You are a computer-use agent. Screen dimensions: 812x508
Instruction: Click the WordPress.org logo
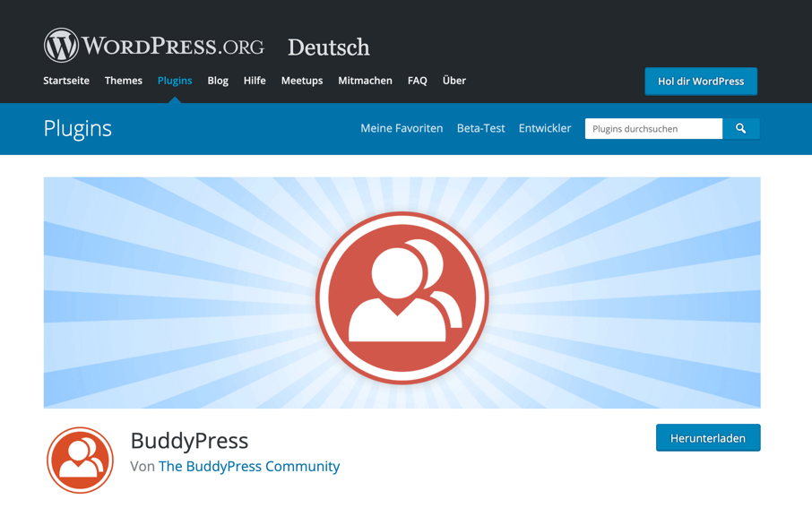coord(154,46)
